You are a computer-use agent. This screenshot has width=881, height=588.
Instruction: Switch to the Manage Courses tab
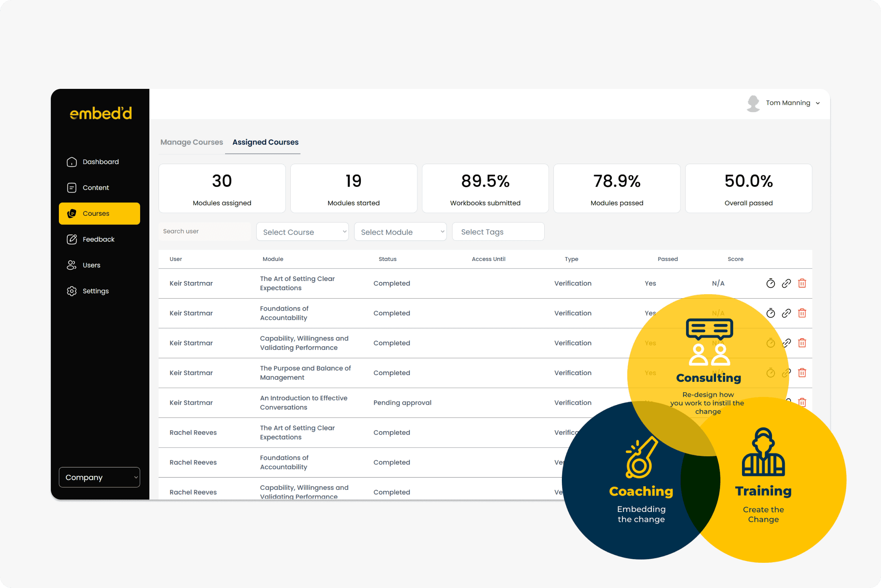click(x=191, y=142)
